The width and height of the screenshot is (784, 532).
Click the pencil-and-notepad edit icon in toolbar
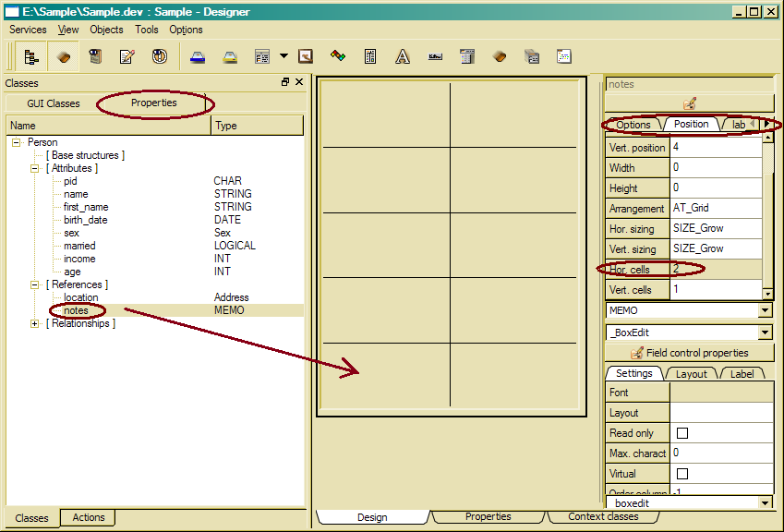click(127, 56)
